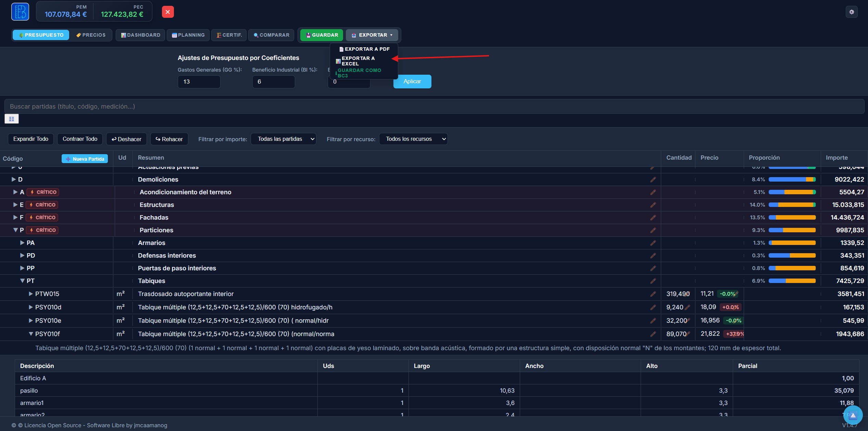Click the Nueva Partida button
Screen dimensions: 868x431
pos(85,159)
